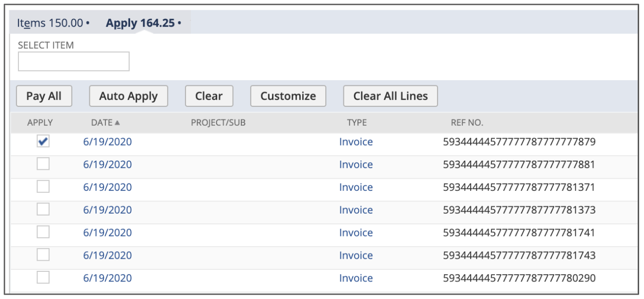
Task: Select the apply checkbox for invoice ending 81743
Action: (x=44, y=255)
